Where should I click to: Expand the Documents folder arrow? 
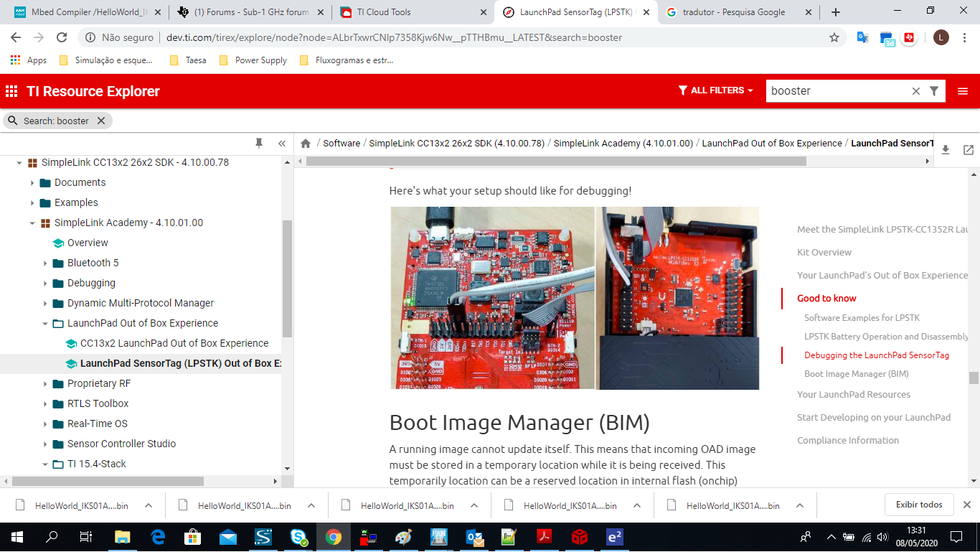coord(32,183)
